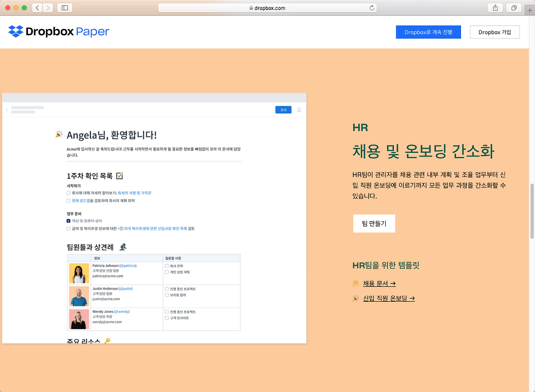535x392 pixels.
Task: Show all tabs overview in Safari
Action: (x=514, y=8)
